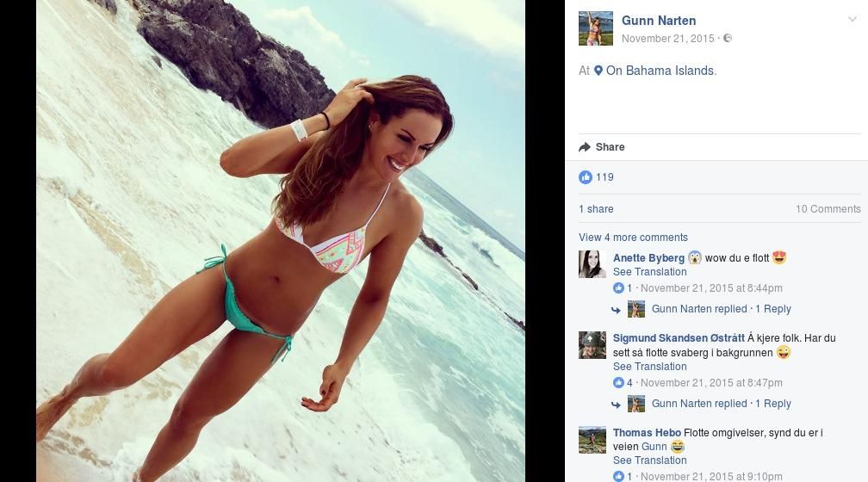868x482 pixels.
Task: Click like icon on Anette Byberg's comment
Action: point(618,287)
